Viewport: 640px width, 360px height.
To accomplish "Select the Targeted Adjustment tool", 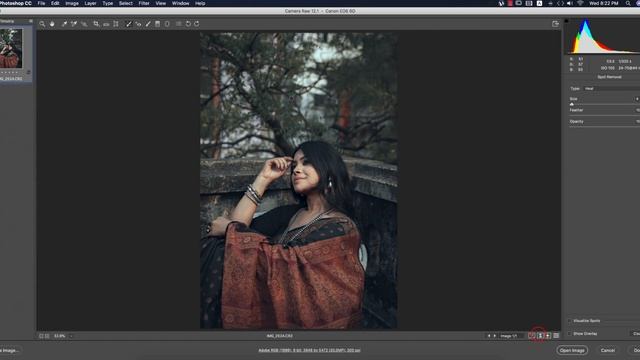I will point(84,24).
